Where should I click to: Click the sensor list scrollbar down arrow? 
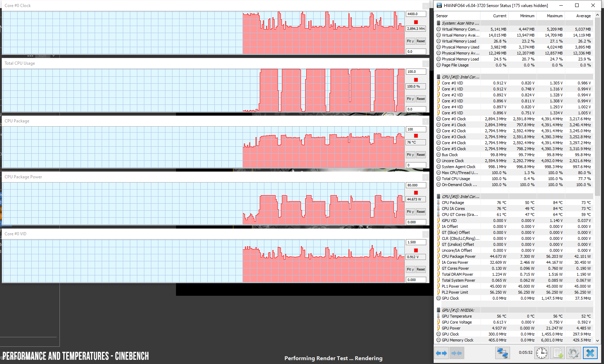(x=597, y=340)
